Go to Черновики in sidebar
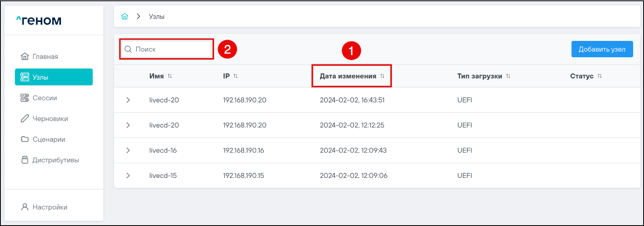Viewport: 644px width, 226px height. [50, 119]
